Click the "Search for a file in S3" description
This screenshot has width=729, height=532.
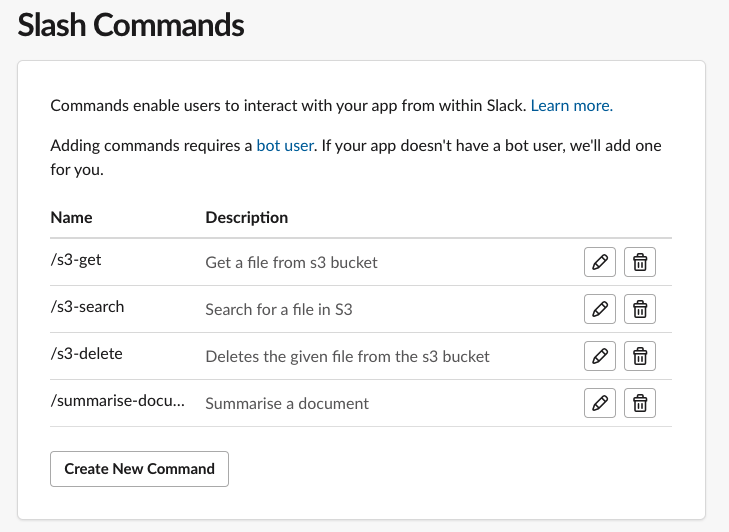[279, 309]
